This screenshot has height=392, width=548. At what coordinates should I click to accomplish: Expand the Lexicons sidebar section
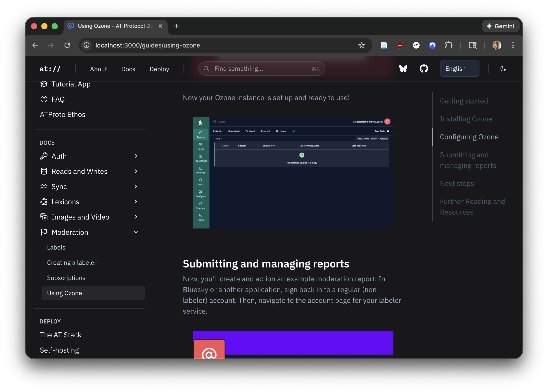(x=136, y=202)
